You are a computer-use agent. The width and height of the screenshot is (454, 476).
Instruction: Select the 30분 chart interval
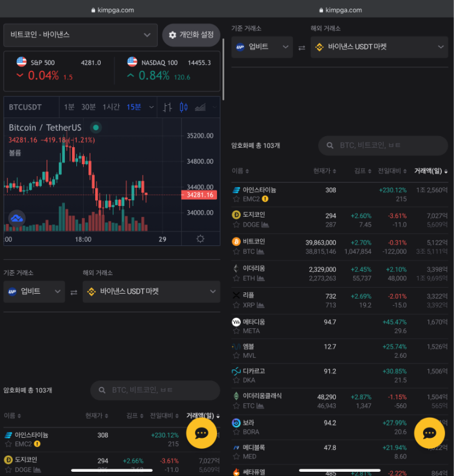click(88, 107)
